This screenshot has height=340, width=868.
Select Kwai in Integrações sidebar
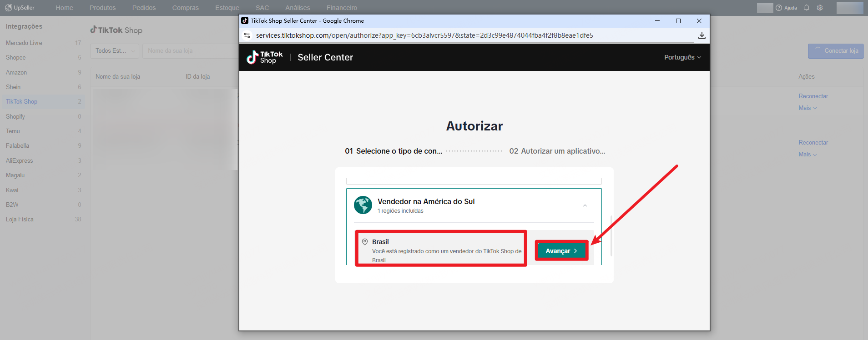coord(43,190)
